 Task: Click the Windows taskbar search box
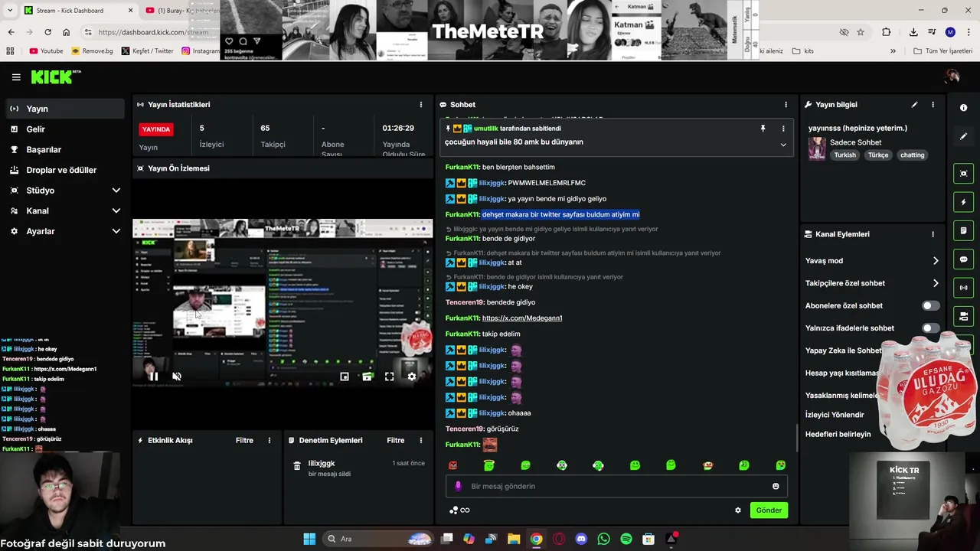point(379,539)
